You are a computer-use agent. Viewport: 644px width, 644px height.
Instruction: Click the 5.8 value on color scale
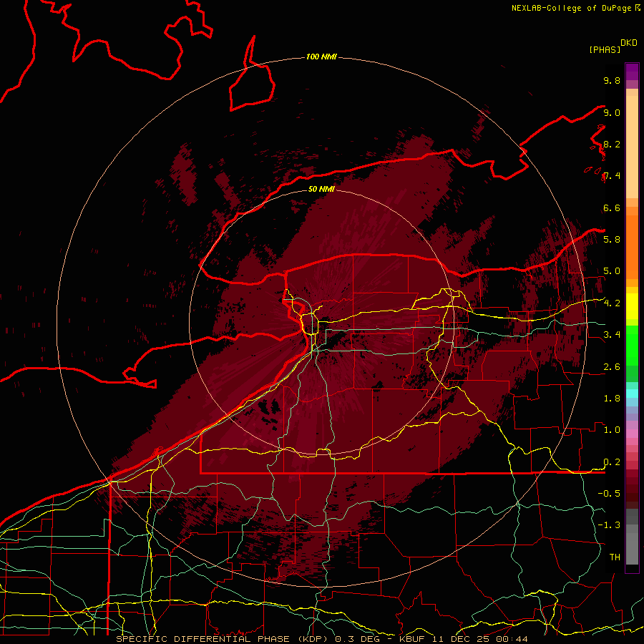612,240
